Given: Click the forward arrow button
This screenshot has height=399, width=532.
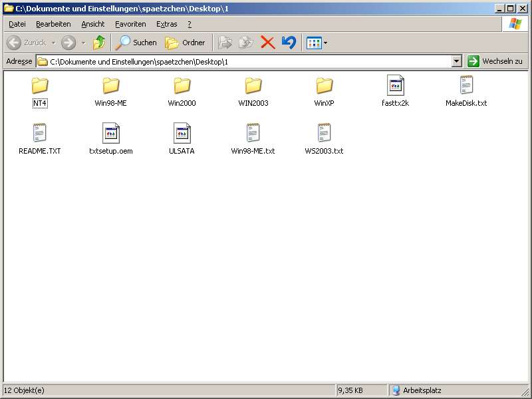Looking at the screenshot, I should [x=68, y=43].
